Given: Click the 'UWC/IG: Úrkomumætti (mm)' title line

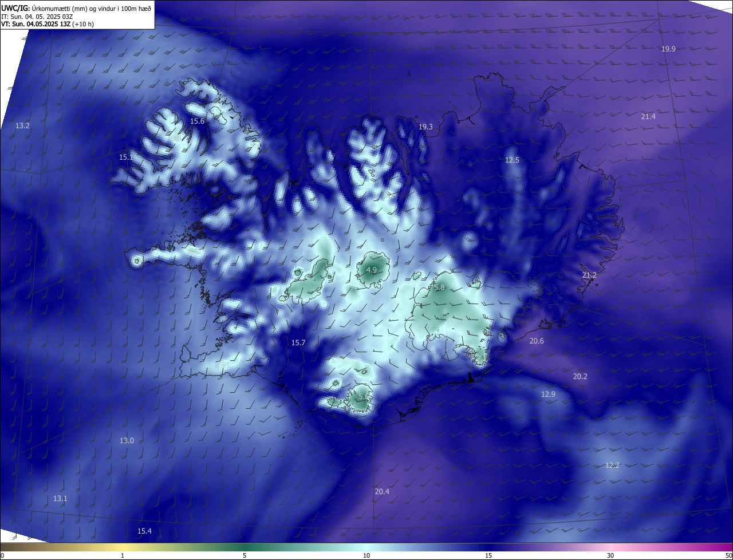Looking at the screenshot, I should (x=76, y=9).
